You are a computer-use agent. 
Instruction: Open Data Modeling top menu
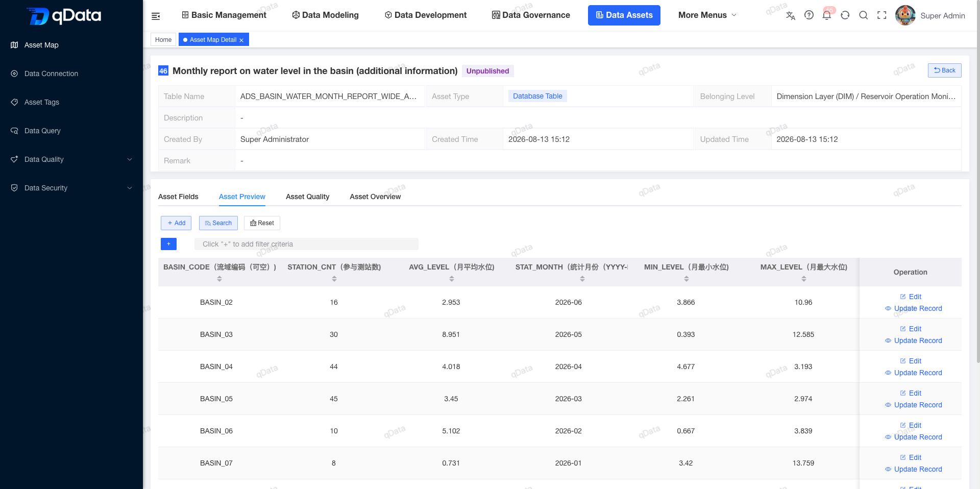click(326, 15)
